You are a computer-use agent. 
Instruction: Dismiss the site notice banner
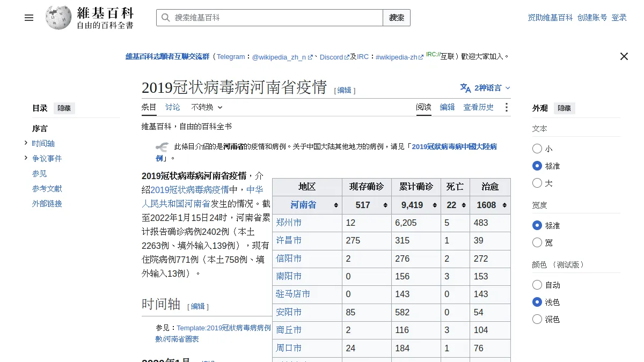[624, 56]
